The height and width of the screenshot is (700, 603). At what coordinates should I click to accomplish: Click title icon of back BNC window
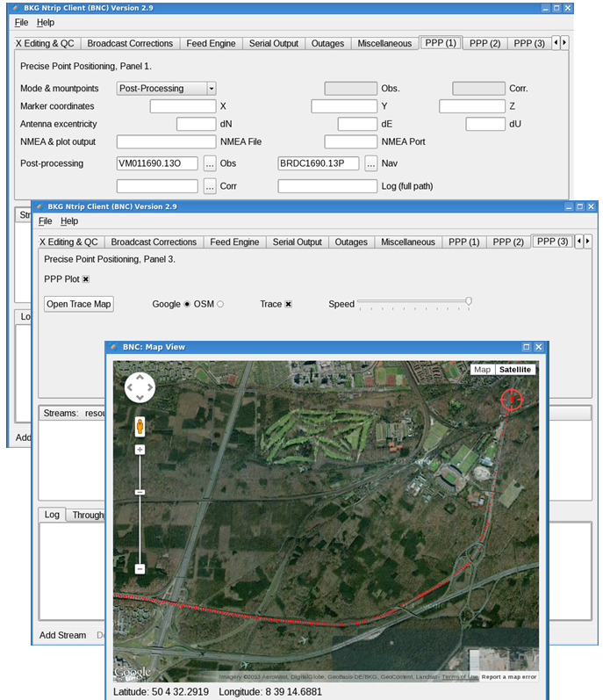pyautogui.click(x=16, y=8)
